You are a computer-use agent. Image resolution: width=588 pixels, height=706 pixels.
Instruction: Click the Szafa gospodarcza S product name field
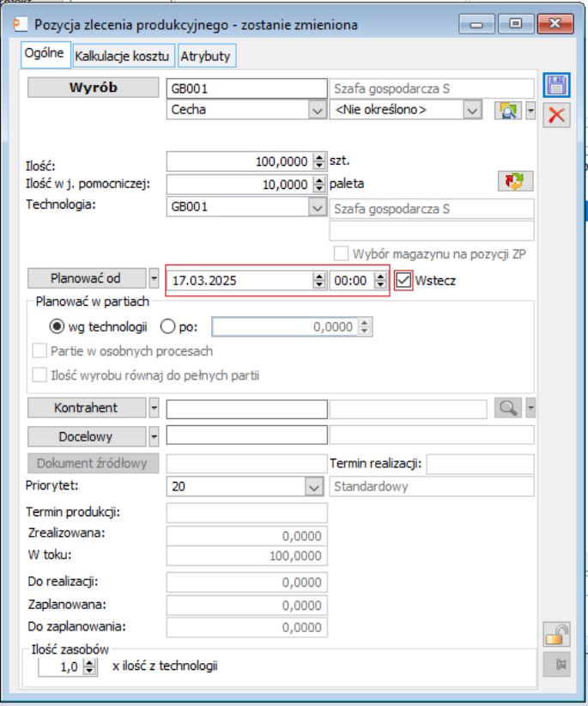[x=432, y=88]
